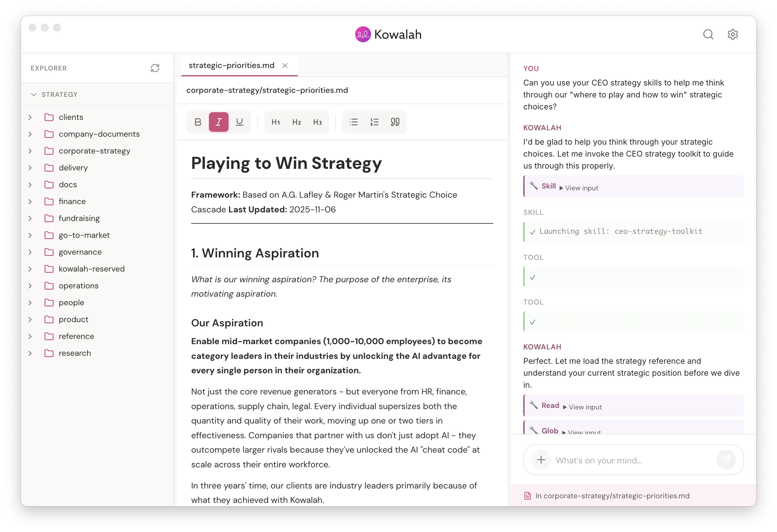This screenshot has width=777, height=532.
Task: Disable italic formatting
Action: [218, 122]
